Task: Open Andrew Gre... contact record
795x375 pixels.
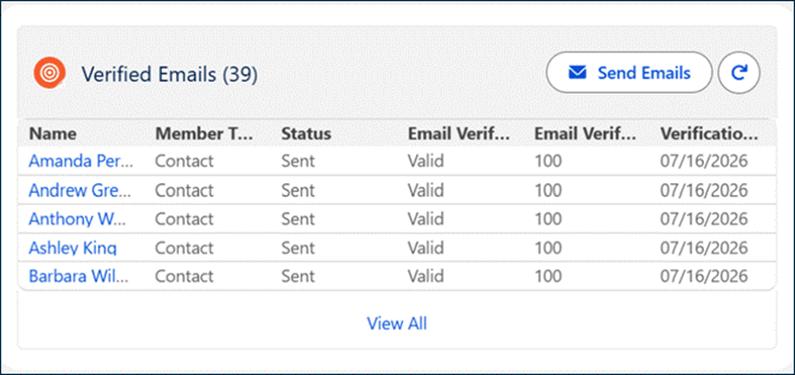Action: (x=80, y=190)
